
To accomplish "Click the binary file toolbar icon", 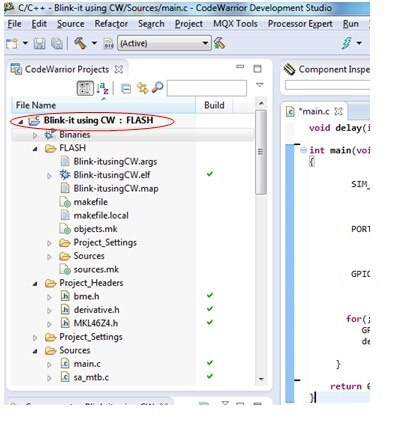I will (x=109, y=44).
